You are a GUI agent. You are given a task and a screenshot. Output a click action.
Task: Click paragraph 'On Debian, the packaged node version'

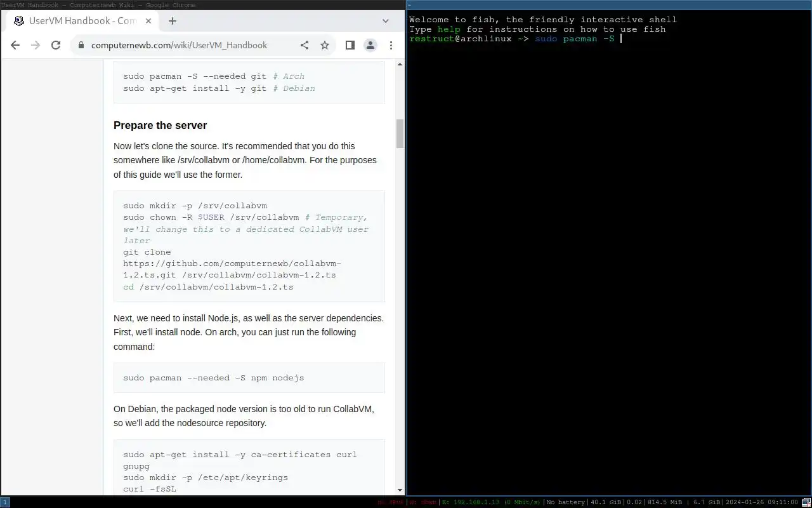244,416
